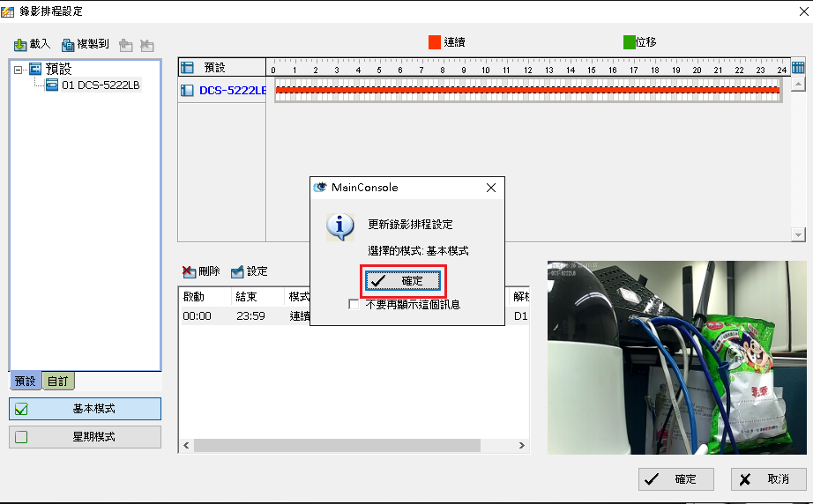Click the 複製到 (Copy to) icon
This screenshot has height=504, width=813.
click(68, 44)
